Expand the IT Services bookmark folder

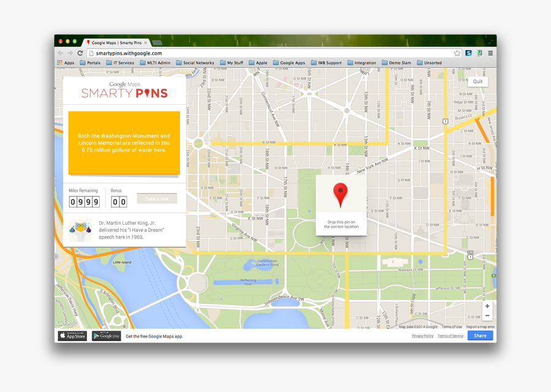119,62
